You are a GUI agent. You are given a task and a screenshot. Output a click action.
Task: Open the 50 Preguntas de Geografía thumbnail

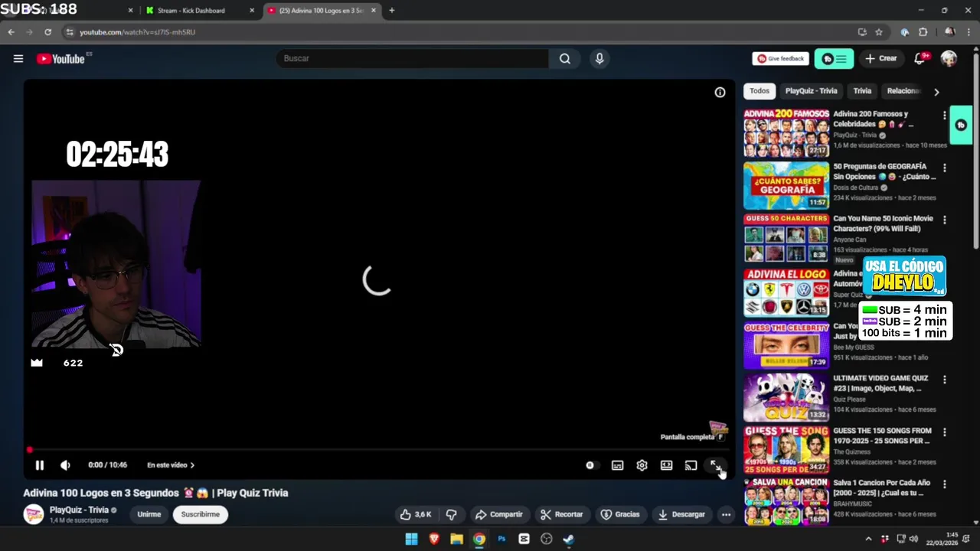(x=786, y=185)
